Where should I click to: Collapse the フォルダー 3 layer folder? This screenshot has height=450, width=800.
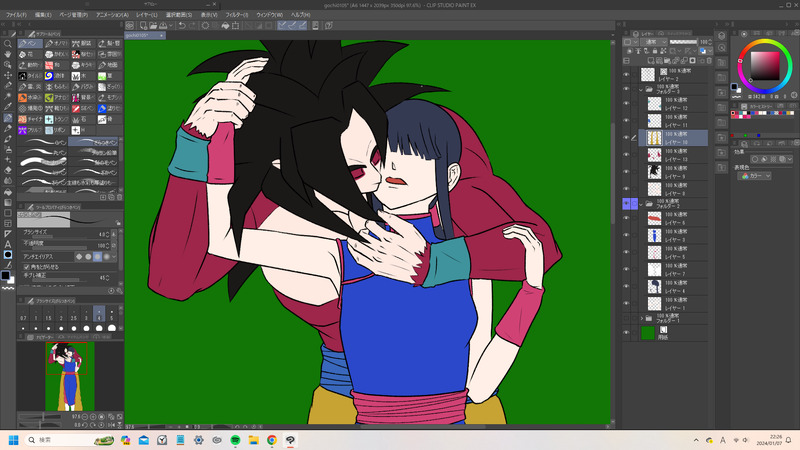640,90
